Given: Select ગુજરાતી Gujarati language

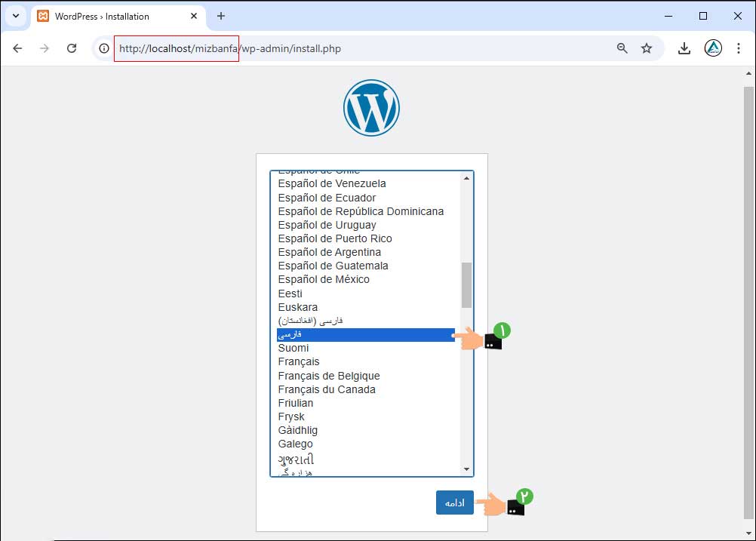Looking at the screenshot, I should [365, 459].
